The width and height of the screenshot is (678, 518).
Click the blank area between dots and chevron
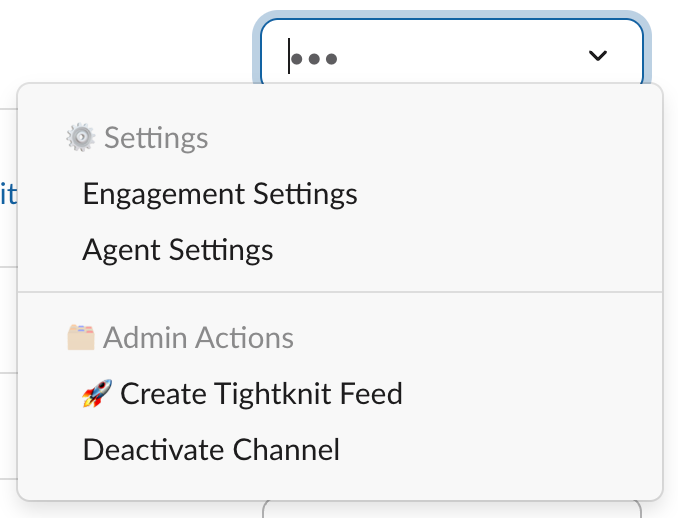pyautogui.click(x=463, y=56)
